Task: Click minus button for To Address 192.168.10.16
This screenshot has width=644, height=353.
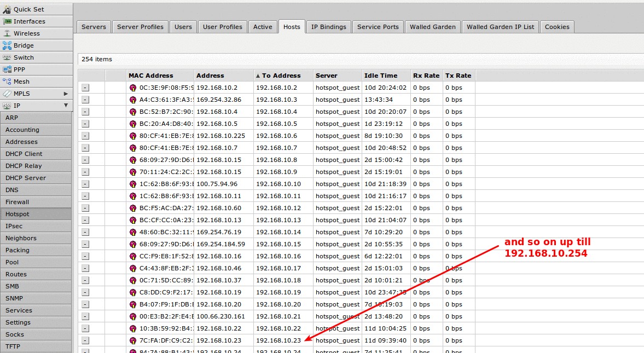Action: 85,256
